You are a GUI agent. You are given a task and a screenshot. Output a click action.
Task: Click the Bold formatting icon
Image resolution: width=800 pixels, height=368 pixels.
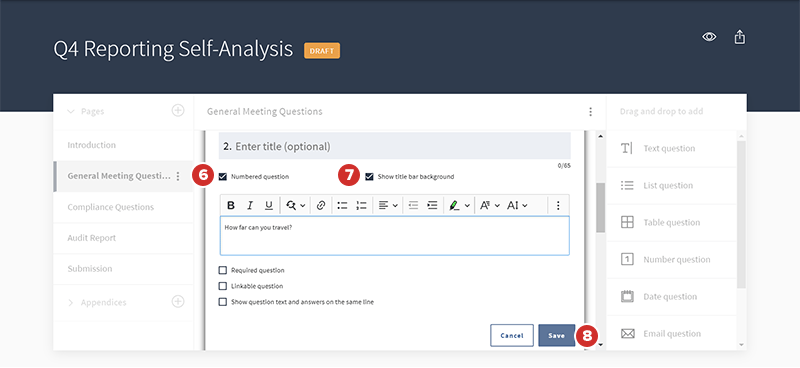pos(231,205)
